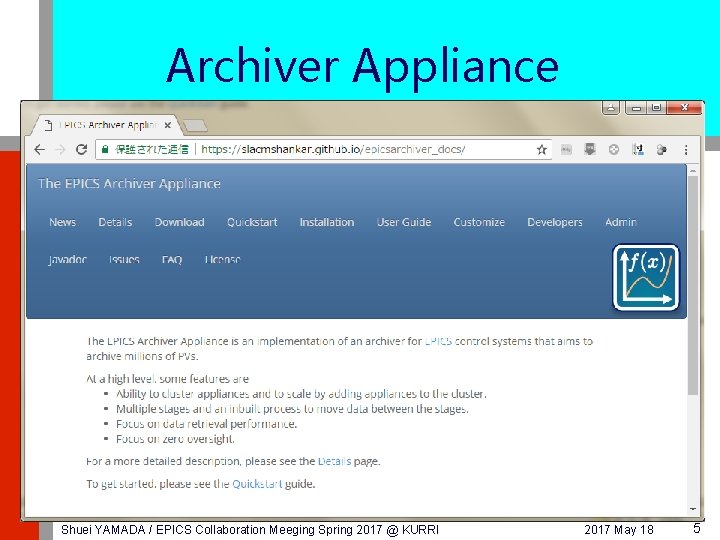
Task: Click the browser forward arrow
Action: (x=61, y=150)
